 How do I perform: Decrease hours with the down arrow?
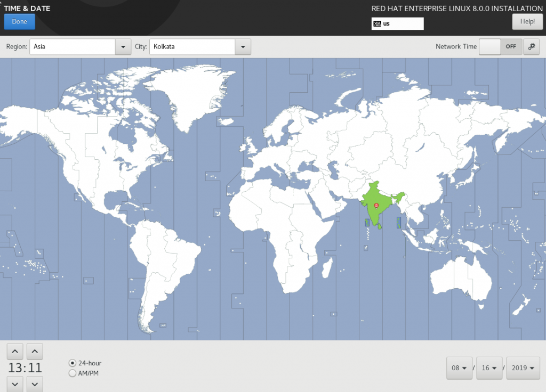pyautogui.click(x=15, y=383)
